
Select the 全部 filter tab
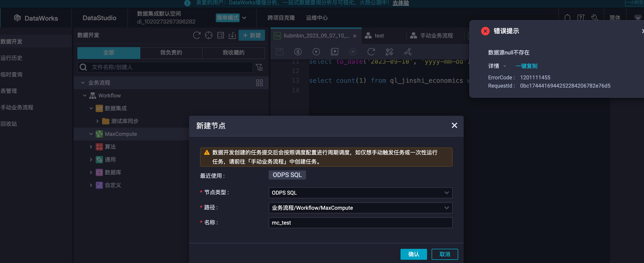109,52
